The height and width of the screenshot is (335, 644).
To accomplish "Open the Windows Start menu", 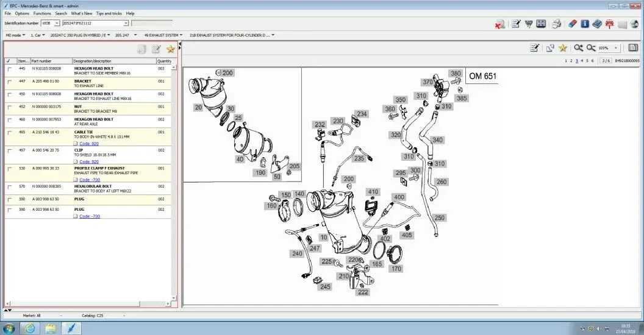I will pyautogui.click(x=9, y=328).
